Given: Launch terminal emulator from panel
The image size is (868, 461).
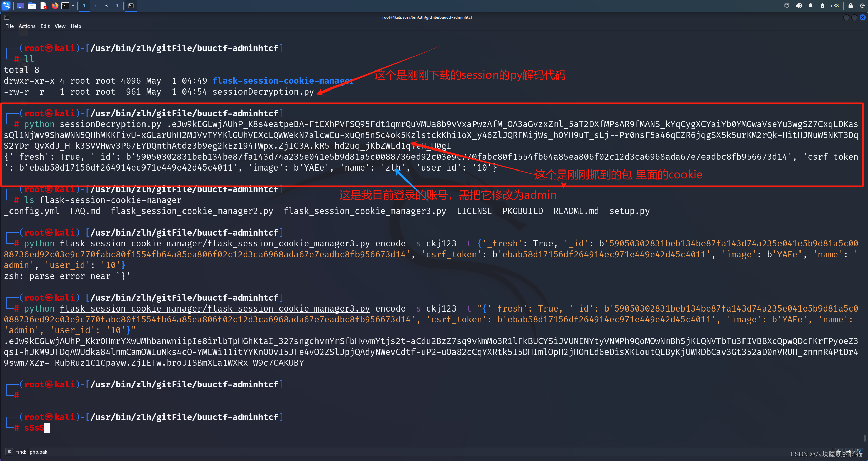Looking at the screenshot, I should click(65, 5).
